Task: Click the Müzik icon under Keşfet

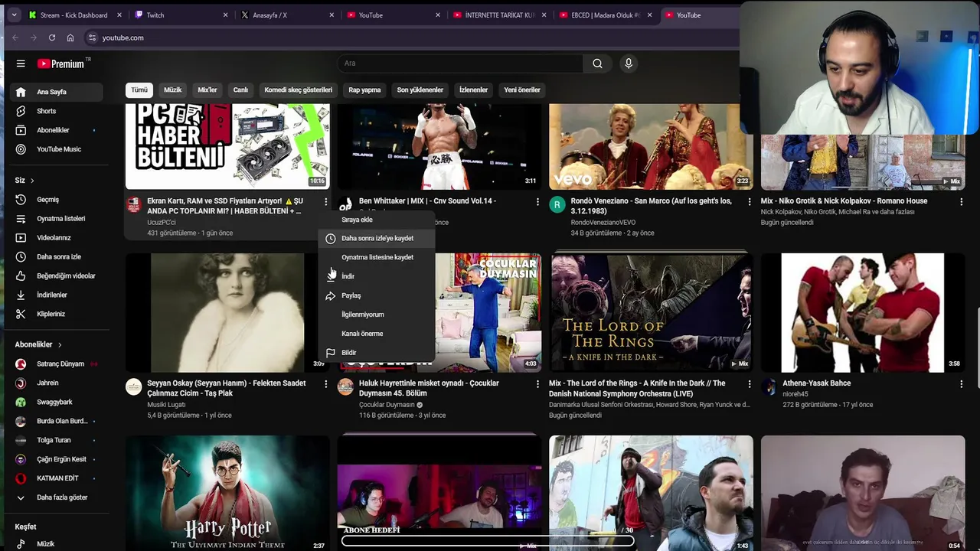Action: (21, 544)
